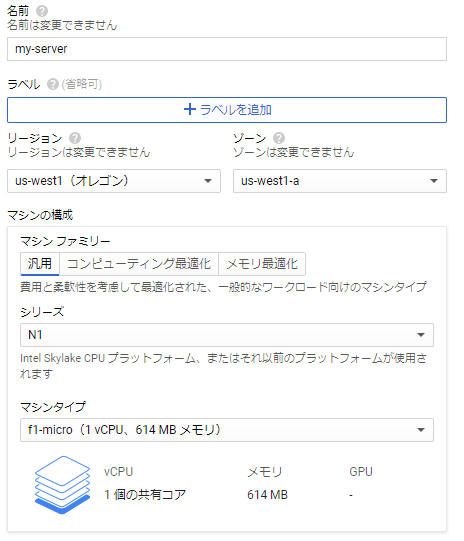The image size is (464, 541).
Task: Click the help icon beside ゾーン
Action: click(279, 138)
